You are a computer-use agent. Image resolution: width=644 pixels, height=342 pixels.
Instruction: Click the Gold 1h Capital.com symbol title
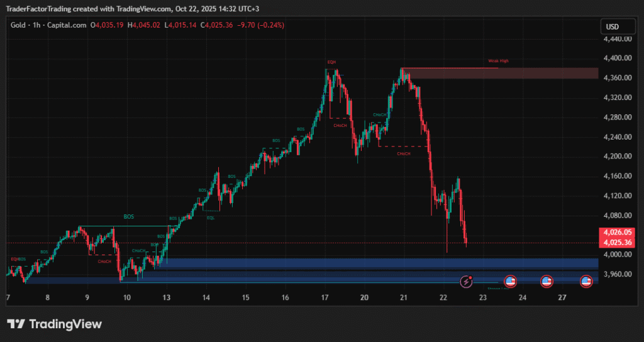click(x=48, y=25)
